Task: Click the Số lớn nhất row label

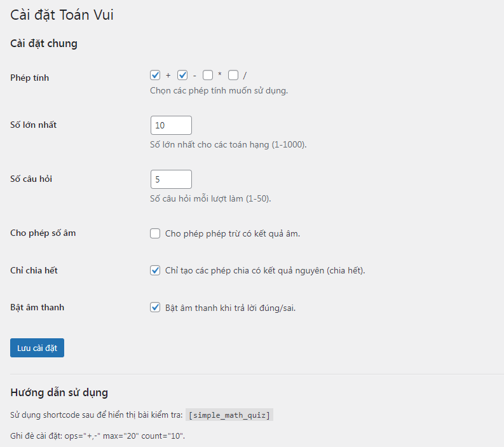Action: 33,125
